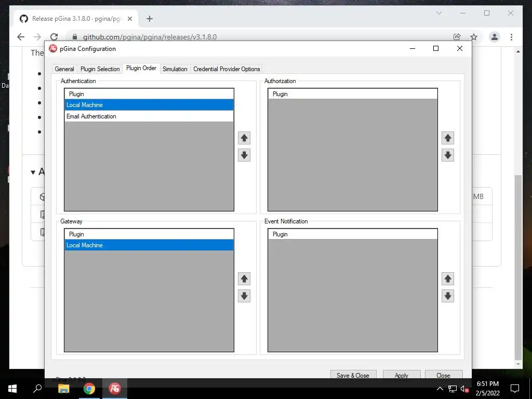
Task: Open network status tray icon
Action: point(453,389)
